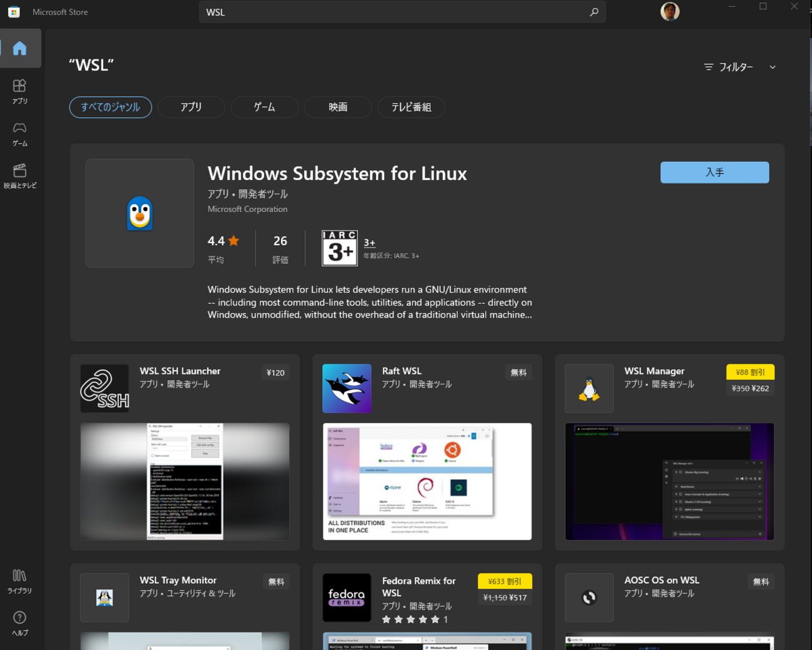Go to the Home section in sidebar
The height and width of the screenshot is (650, 812).
(x=20, y=48)
